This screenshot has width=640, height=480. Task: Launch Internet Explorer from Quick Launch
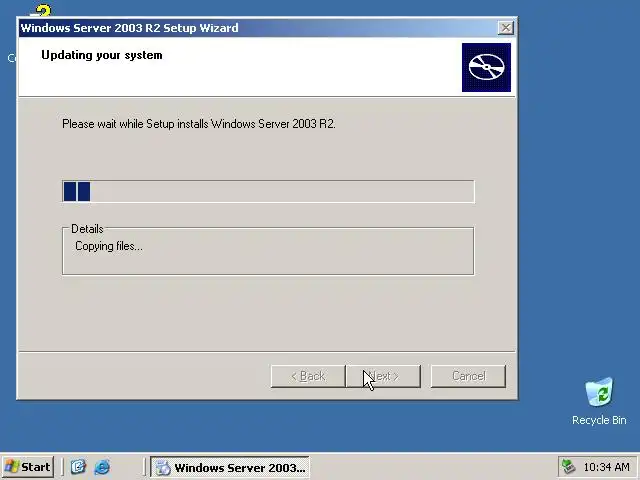[102, 467]
